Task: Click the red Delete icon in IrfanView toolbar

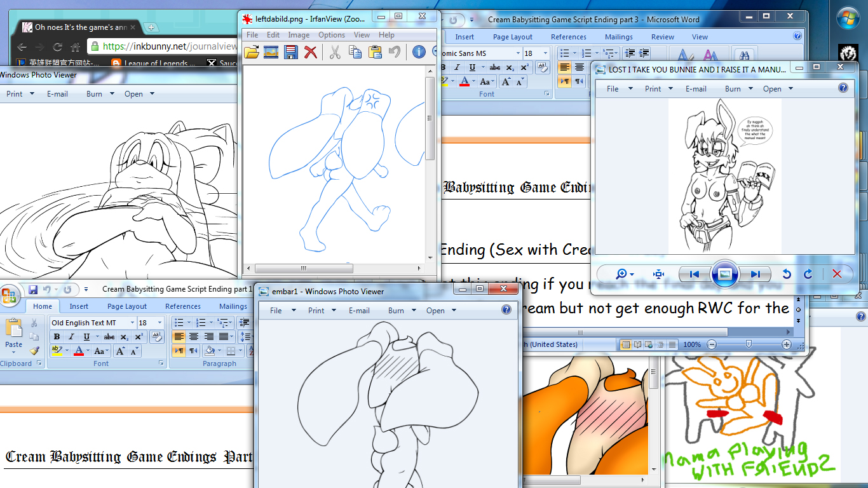Action: [311, 52]
